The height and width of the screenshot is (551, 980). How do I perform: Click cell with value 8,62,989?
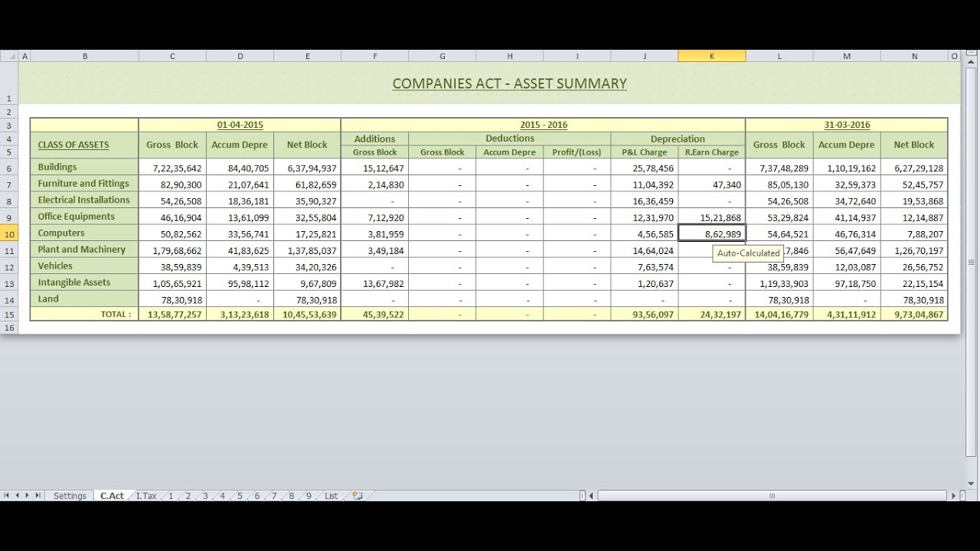(712, 234)
